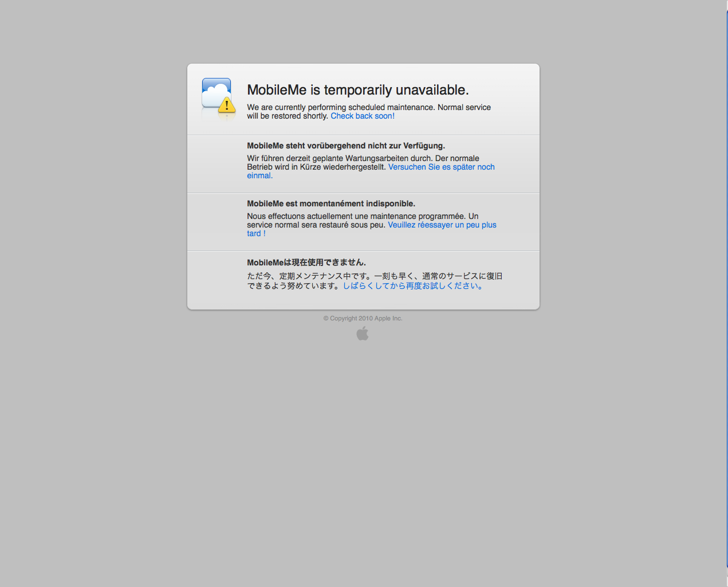The image size is (728, 587).
Task: Click "We are currently performing scheduled maintenance" text
Action: pos(341,107)
